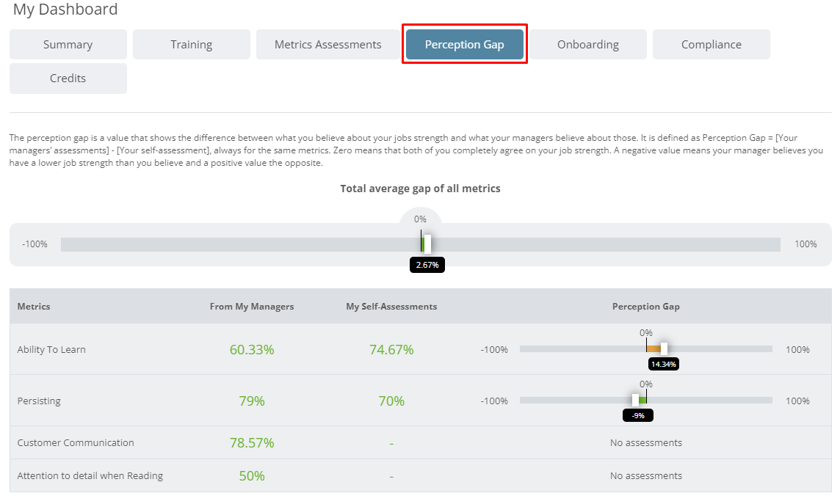Viewport: 840px width, 504px height.
Task: Select the Customer Communication metric name
Action: coord(76,442)
